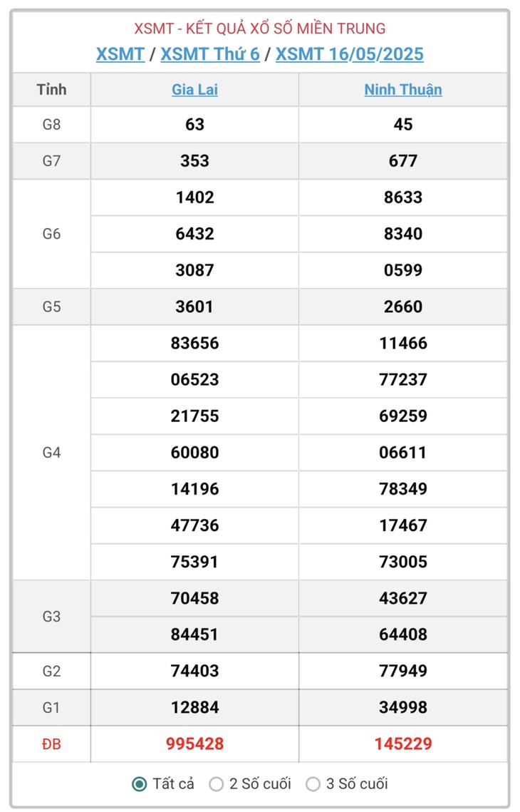This screenshot has height=812, width=520.
Task: Select the 3 Số cuối radio option
Action: 313,784
